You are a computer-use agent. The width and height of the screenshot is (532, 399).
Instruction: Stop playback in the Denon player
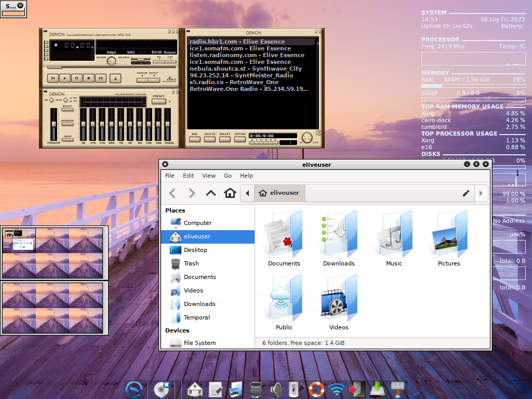tap(88, 78)
